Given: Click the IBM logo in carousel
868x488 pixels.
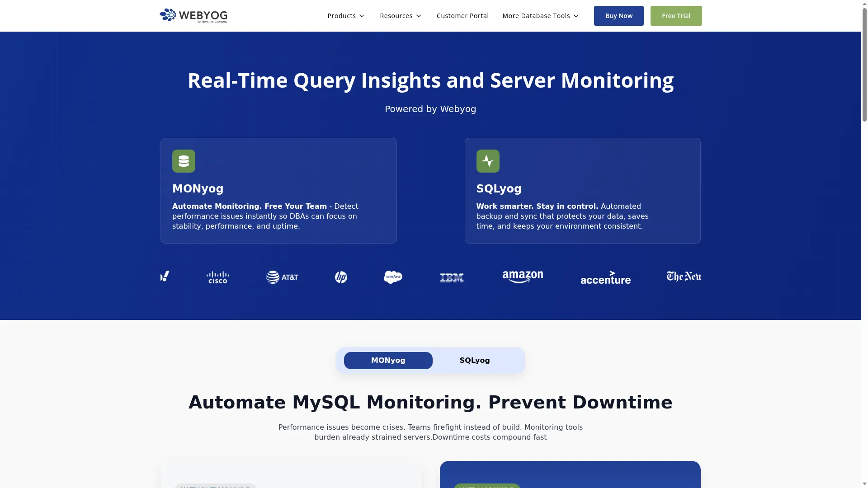Looking at the screenshot, I should 452,277.
